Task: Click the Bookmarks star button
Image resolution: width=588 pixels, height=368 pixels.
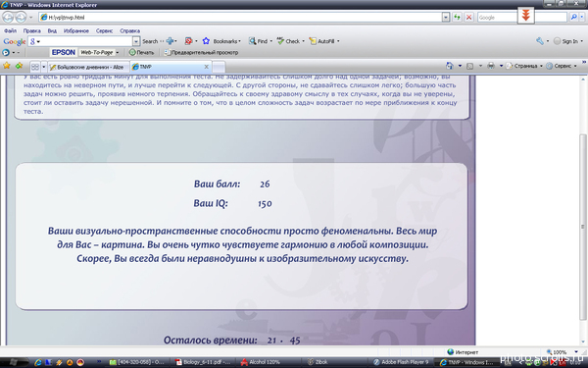Action: 221,41
